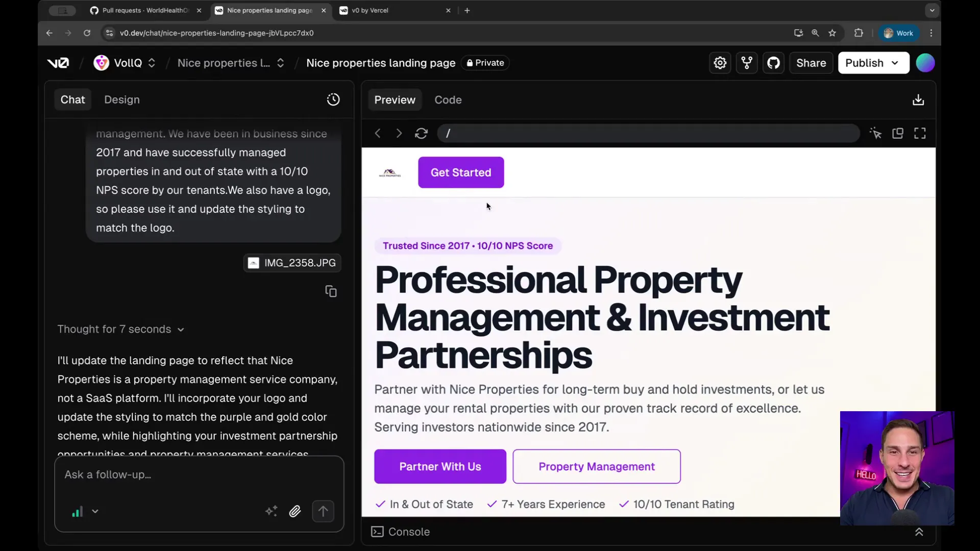This screenshot has width=980, height=551.
Task: Click the Nice properties landing page title
Action: (x=381, y=63)
